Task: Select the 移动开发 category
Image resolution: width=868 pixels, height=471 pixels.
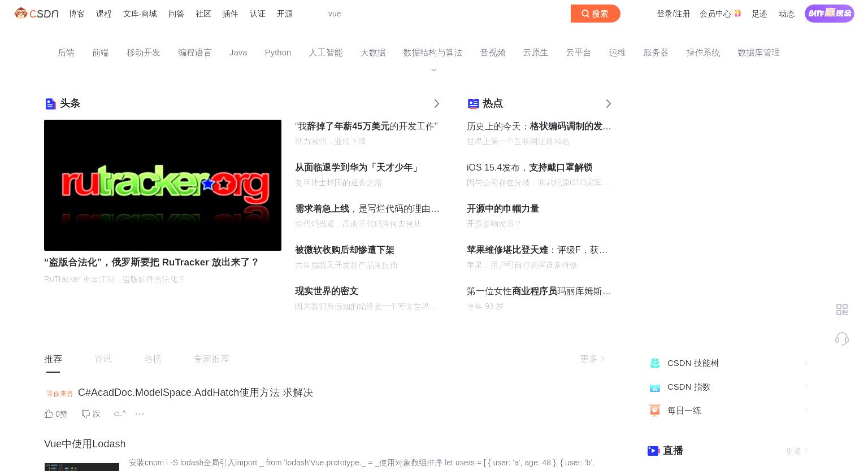Action: pyautogui.click(x=144, y=53)
